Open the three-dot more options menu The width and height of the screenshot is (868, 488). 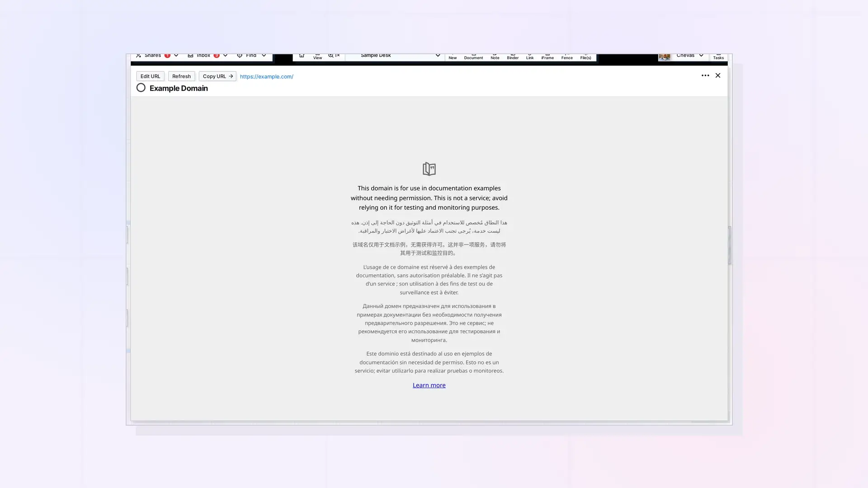pos(705,75)
